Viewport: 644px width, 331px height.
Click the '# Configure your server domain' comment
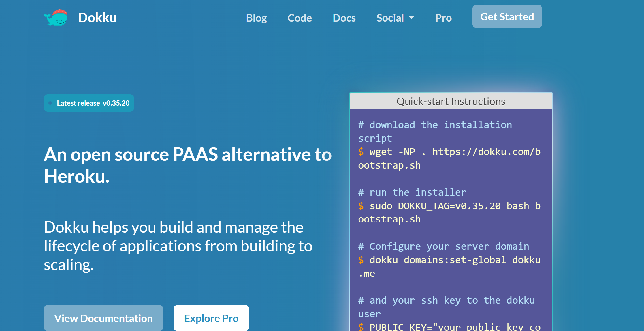pos(444,246)
